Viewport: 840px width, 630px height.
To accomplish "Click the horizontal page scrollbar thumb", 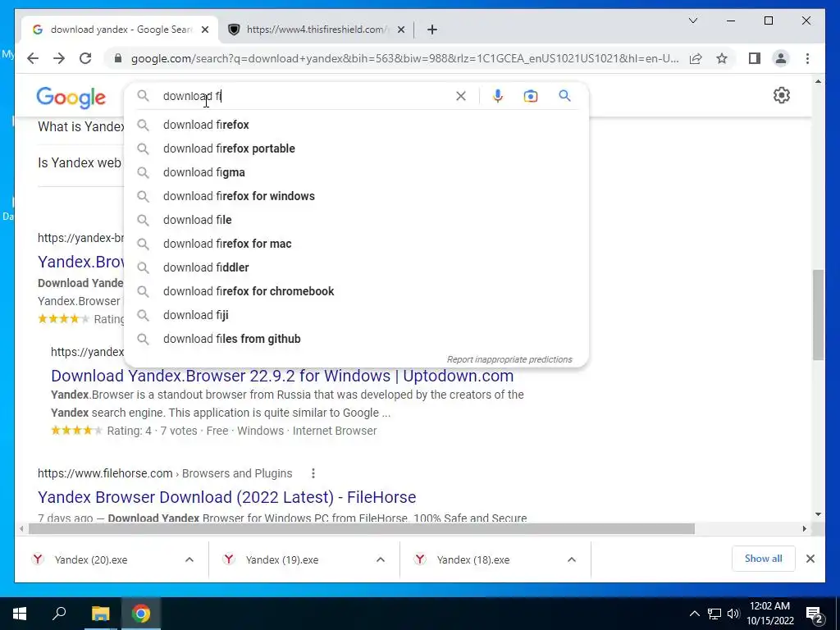I will click(362, 529).
